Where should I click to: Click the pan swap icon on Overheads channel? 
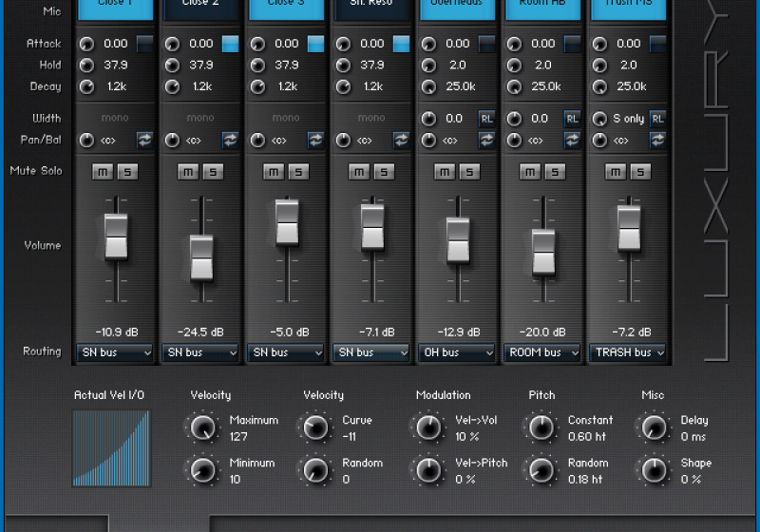coord(487,141)
